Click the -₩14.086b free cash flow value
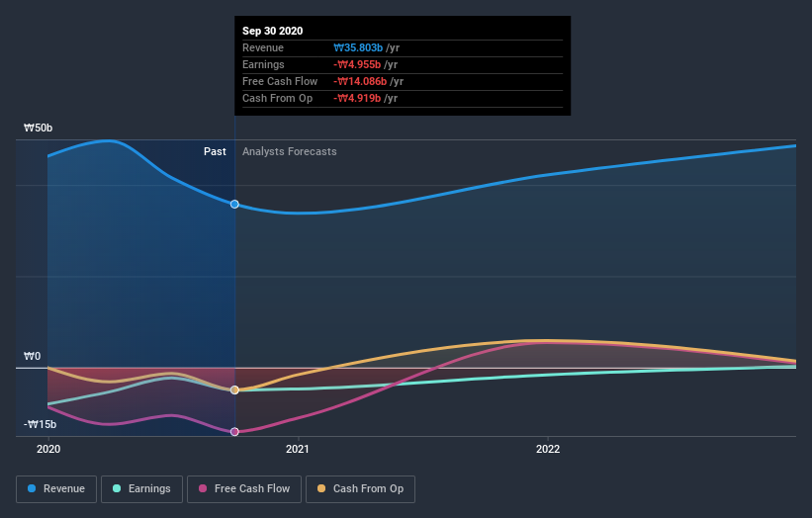The image size is (812, 518). (x=360, y=81)
